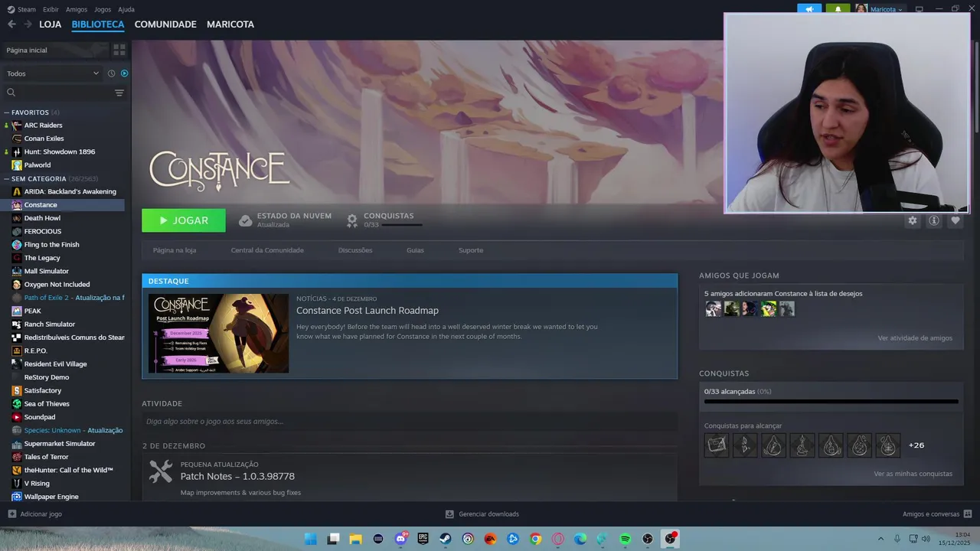
Task: Open the Amigos menu
Action: coord(77,9)
